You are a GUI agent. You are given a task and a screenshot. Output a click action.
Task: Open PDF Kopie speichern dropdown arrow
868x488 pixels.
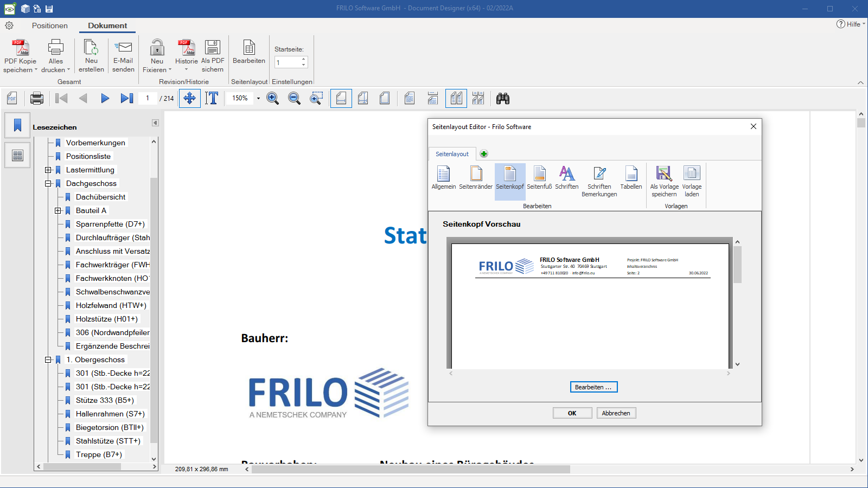36,70
